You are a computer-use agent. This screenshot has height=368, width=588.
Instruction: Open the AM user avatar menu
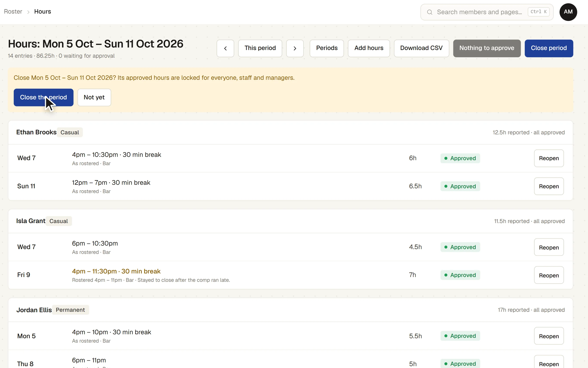[568, 12]
